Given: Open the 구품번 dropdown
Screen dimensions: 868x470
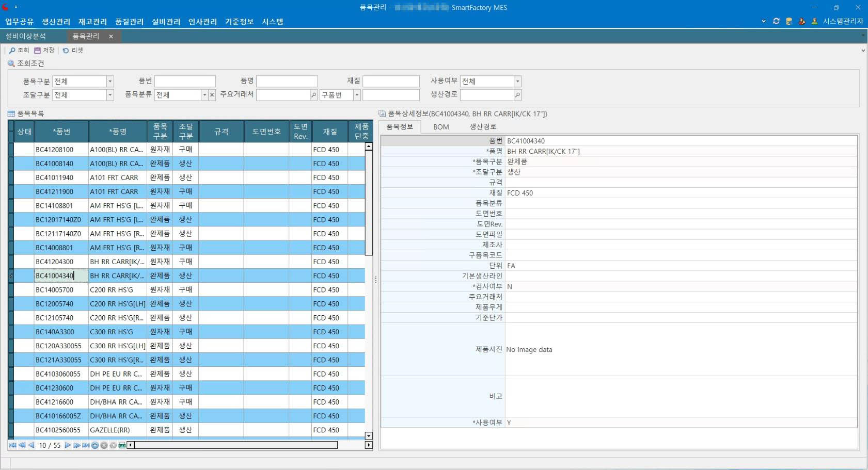Looking at the screenshot, I should click(x=357, y=95).
